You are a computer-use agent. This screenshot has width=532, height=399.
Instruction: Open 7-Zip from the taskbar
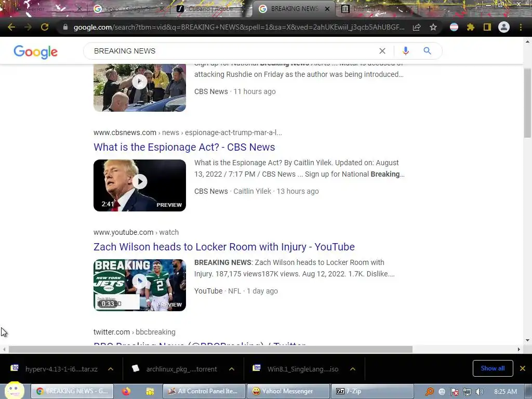pyautogui.click(x=372, y=391)
